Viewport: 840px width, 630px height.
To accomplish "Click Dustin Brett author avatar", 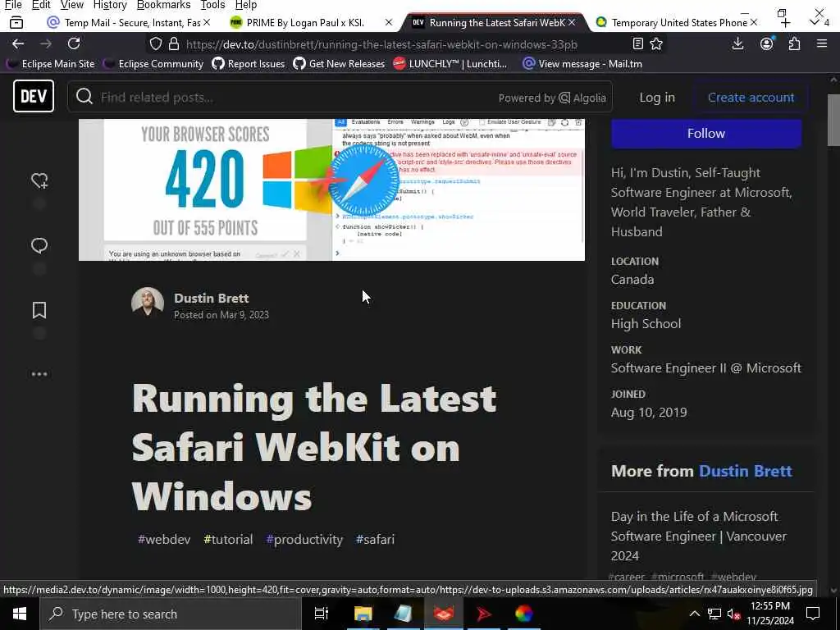I will pos(148,304).
